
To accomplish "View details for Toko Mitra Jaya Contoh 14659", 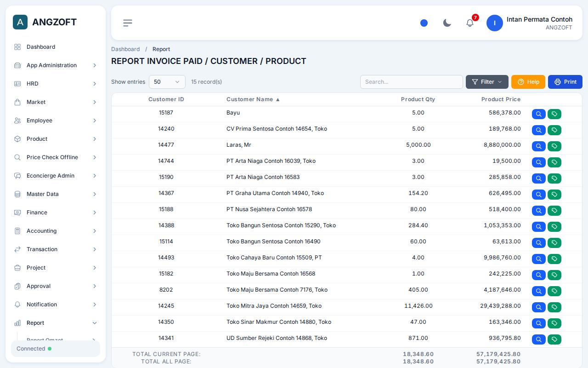I will 539,307.
